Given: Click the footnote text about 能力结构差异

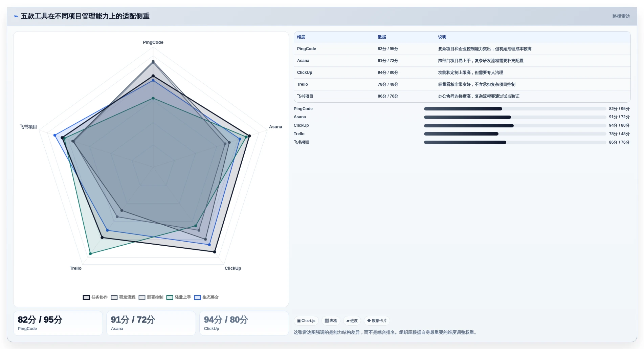Looking at the screenshot, I should tap(386, 332).
